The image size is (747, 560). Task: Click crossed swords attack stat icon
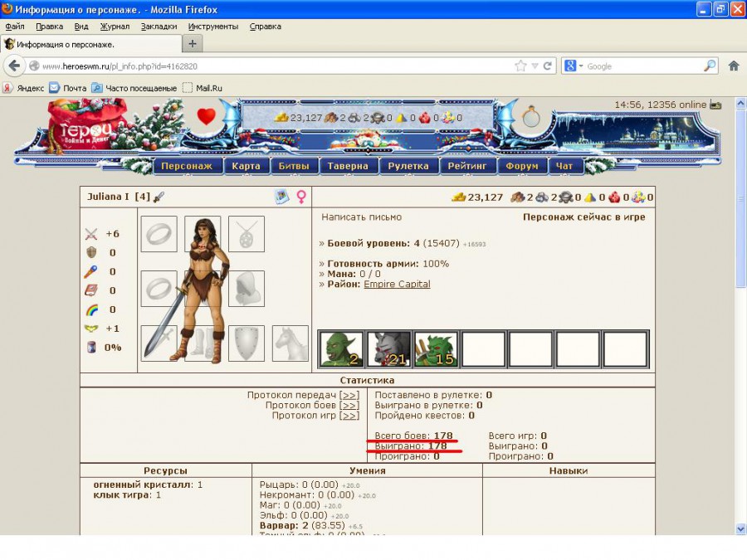point(91,234)
